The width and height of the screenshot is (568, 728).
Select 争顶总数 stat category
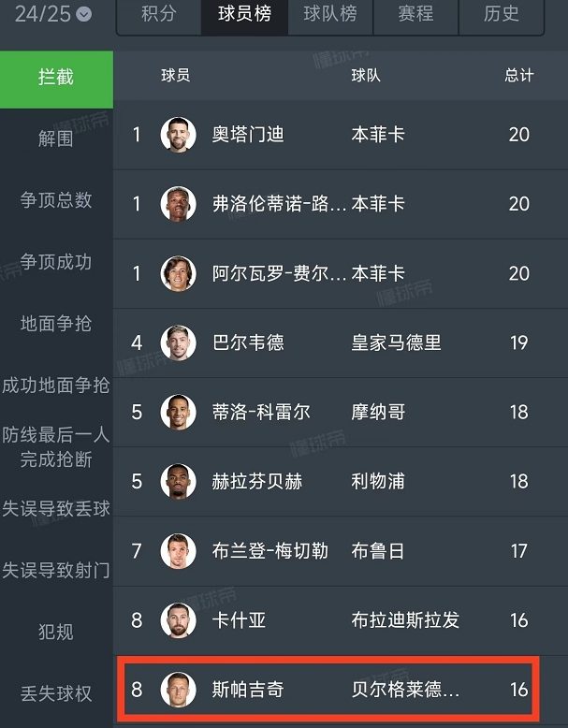click(x=56, y=199)
